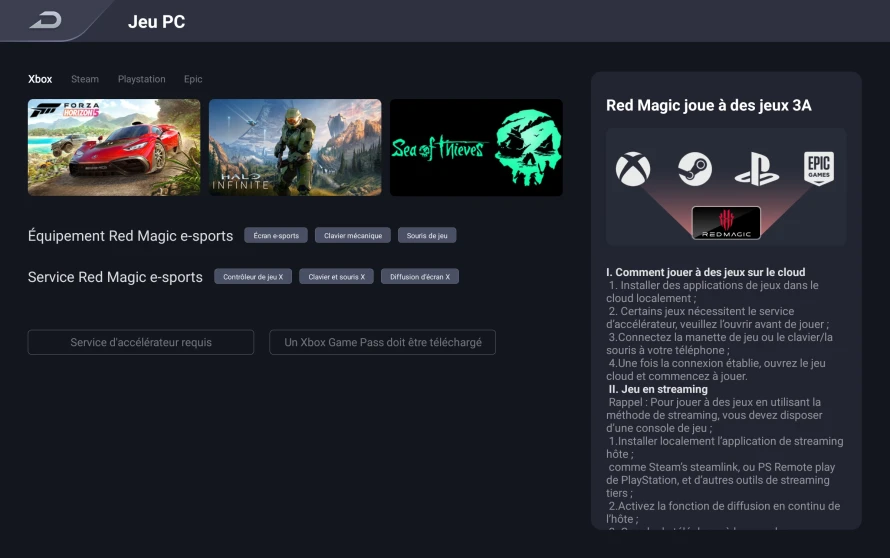The width and height of the screenshot is (890, 558).
Task: Launch the Halo Infinite game tile
Action: click(x=295, y=148)
